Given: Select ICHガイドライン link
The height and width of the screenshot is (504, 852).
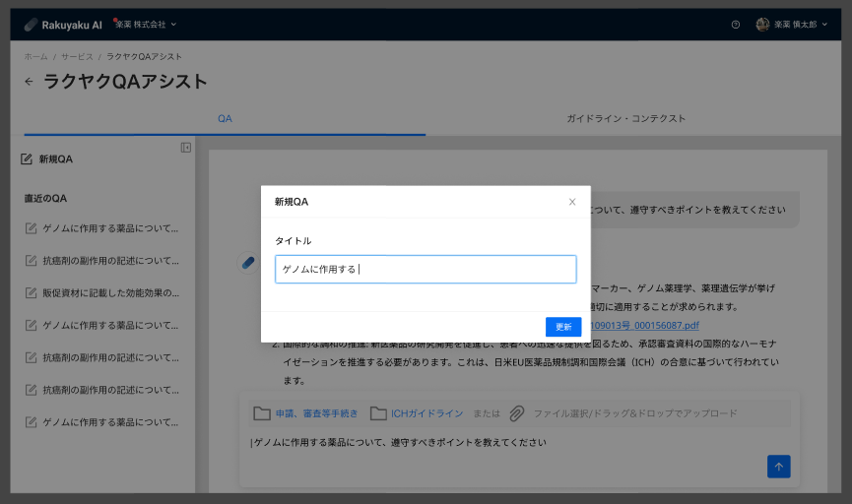Looking at the screenshot, I should point(427,413).
